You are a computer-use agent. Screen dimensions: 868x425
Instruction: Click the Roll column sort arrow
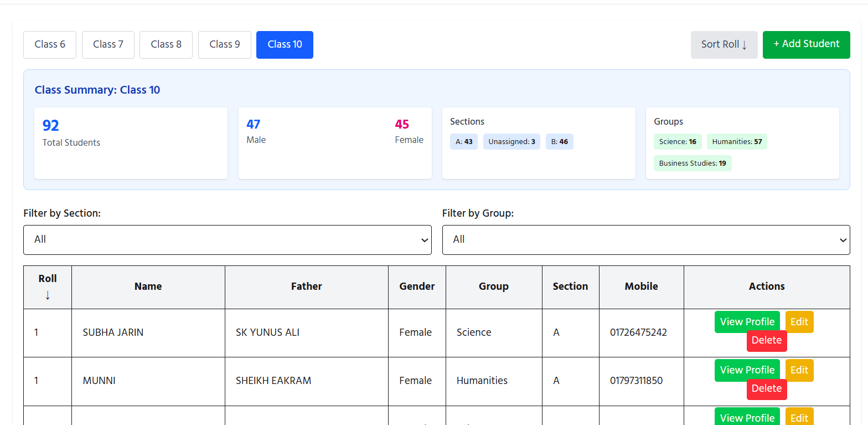click(48, 295)
